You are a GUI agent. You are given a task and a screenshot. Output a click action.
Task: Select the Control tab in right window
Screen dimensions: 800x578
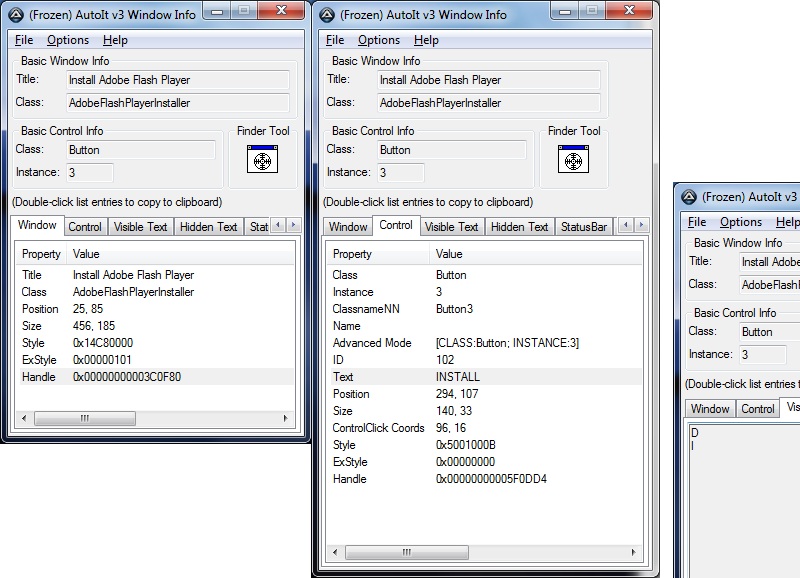click(758, 409)
